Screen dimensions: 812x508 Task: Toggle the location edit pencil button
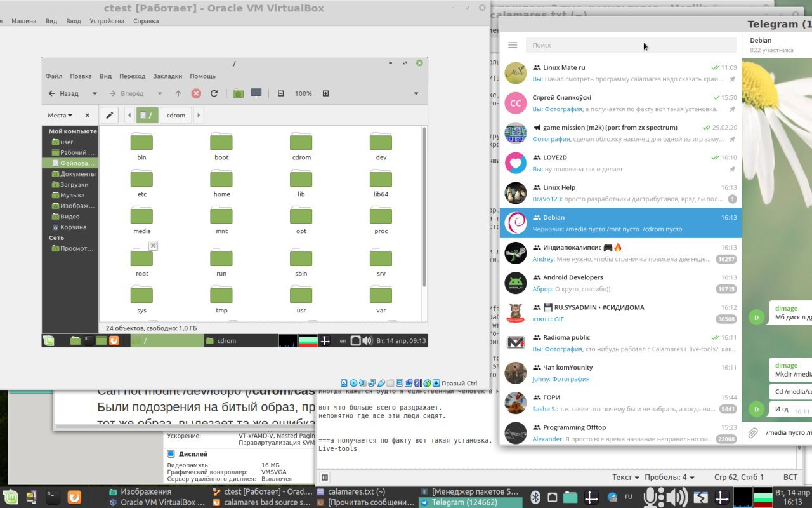[x=110, y=115]
